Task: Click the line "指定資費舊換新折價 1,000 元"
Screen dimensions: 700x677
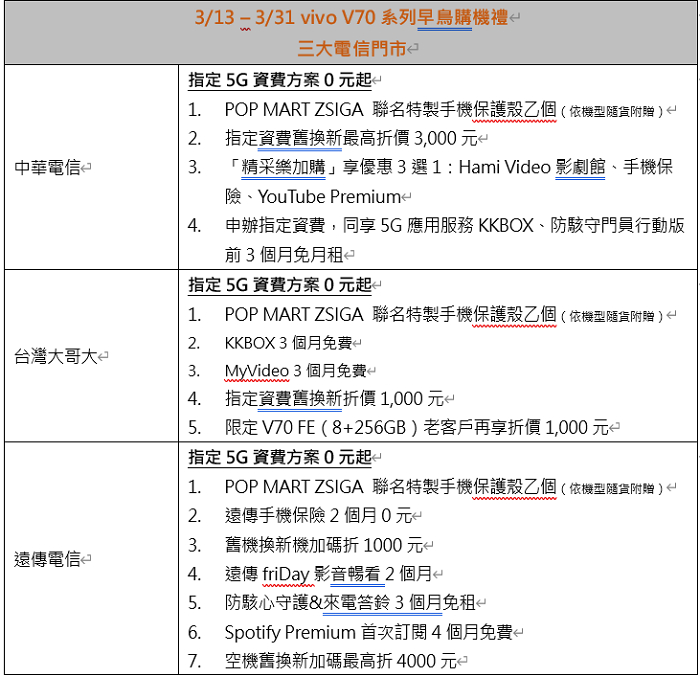Action: pos(333,399)
